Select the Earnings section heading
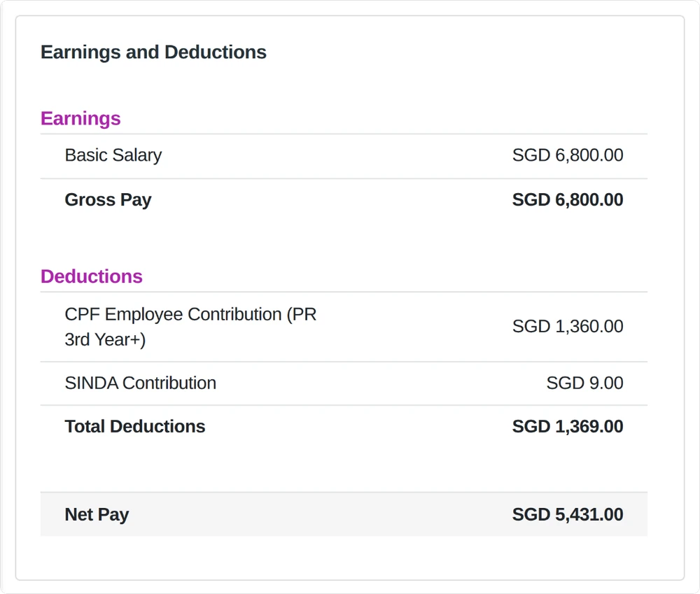Screen dimensions: 700x594 (80, 118)
